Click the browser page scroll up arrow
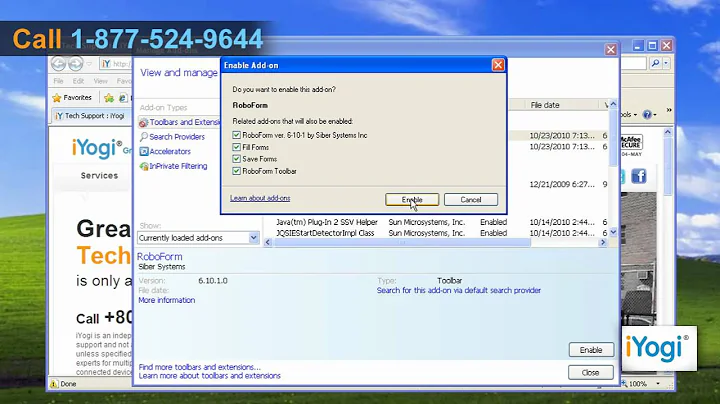 click(x=668, y=132)
